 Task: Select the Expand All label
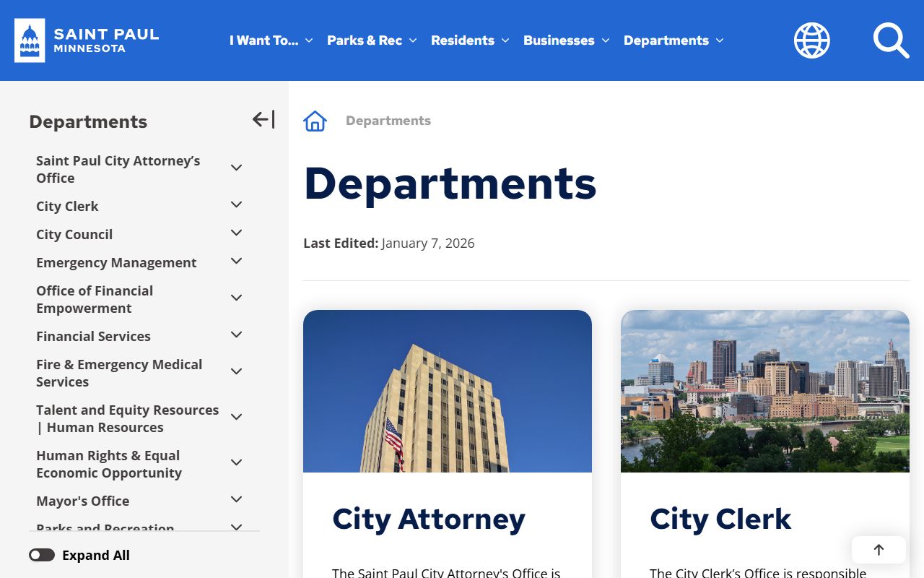click(96, 555)
